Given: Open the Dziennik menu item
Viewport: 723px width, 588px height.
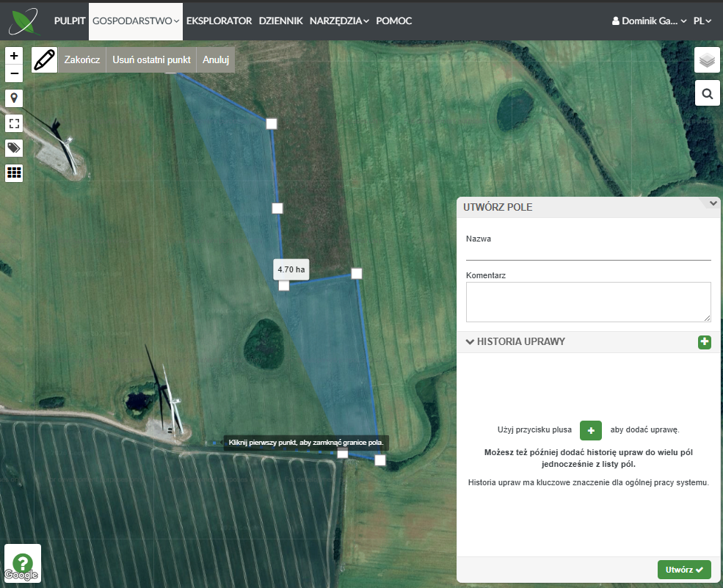Looking at the screenshot, I should [280, 21].
